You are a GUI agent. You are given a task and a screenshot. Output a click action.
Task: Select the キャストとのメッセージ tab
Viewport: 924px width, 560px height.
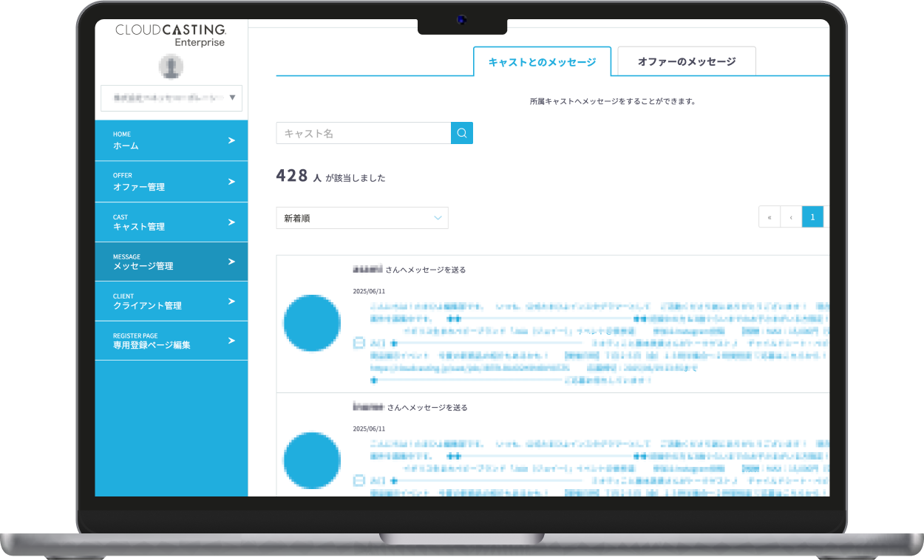pyautogui.click(x=542, y=62)
